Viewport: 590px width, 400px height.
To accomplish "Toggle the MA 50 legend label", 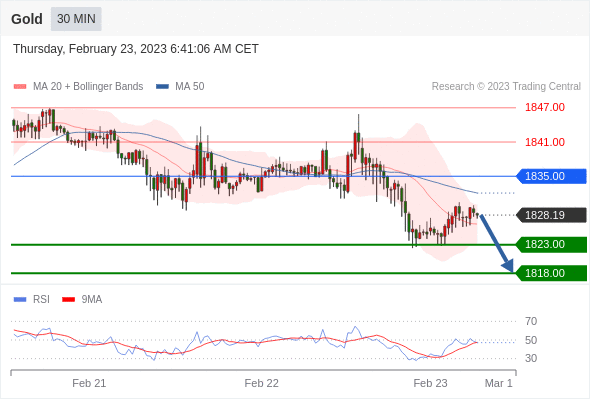I will [190, 87].
